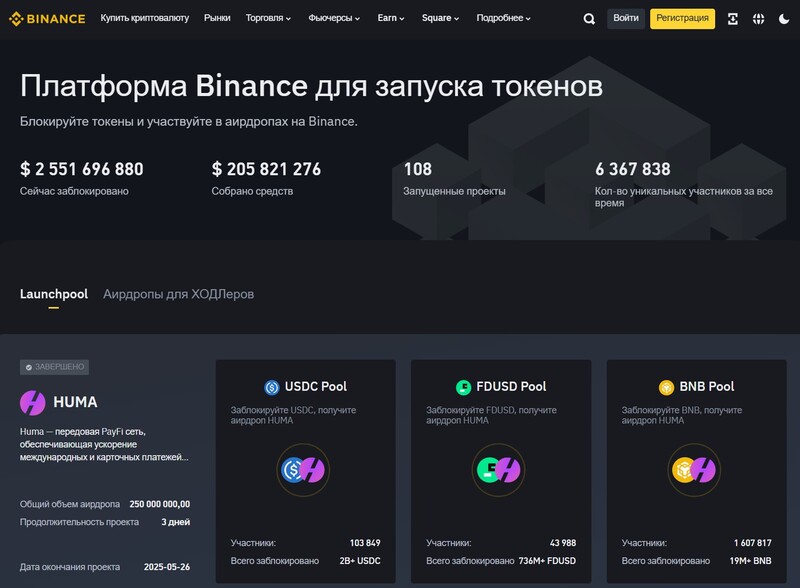Click the 3 дней duration value
Image resolution: width=800 pixels, height=588 pixels.
176,522
